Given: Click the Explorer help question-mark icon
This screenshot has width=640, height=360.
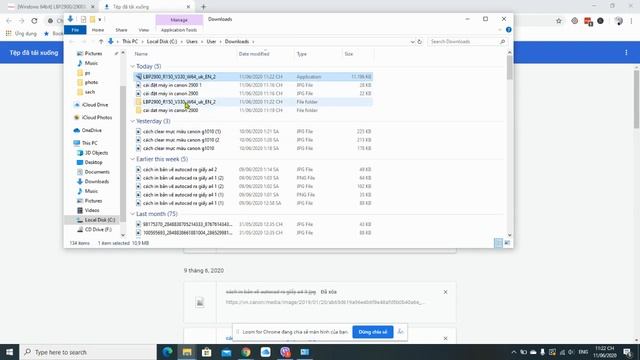Looking at the screenshot, I should (509, 30).
